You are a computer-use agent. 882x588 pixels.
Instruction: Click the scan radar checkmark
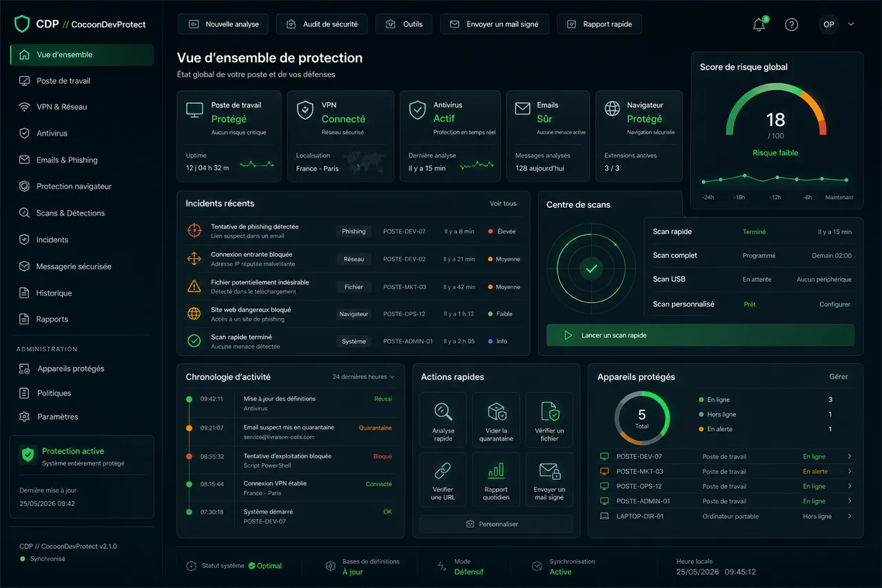point(591,269)
